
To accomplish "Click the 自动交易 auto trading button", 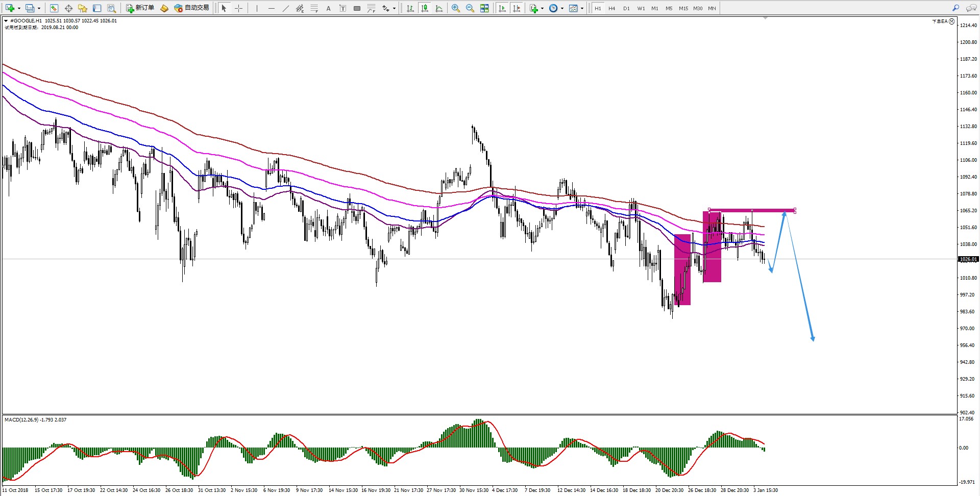I will [192, 8].
